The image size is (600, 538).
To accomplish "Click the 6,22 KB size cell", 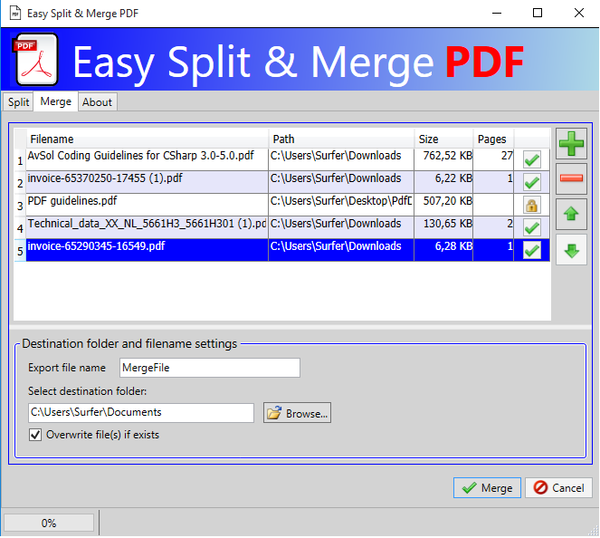I will click(444, 182).
